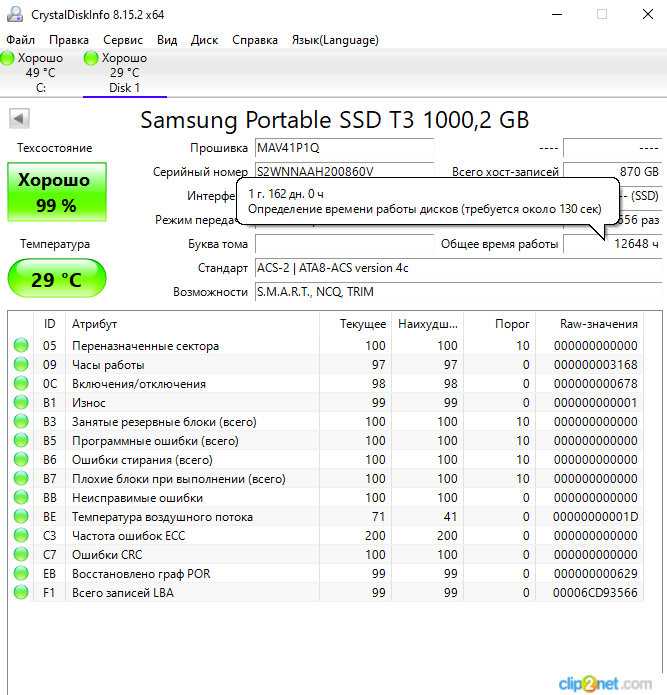Open the Сервис menu
This screenshot has width=667, height=695.
click(123, 40)
